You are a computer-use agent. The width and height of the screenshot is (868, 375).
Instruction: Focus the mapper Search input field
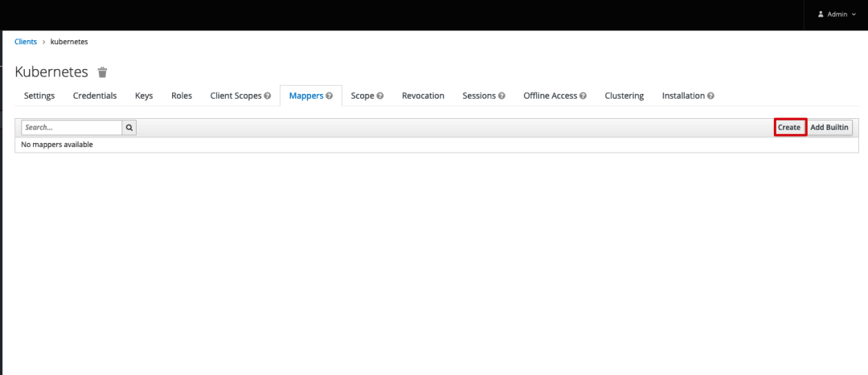coord(72,127)
